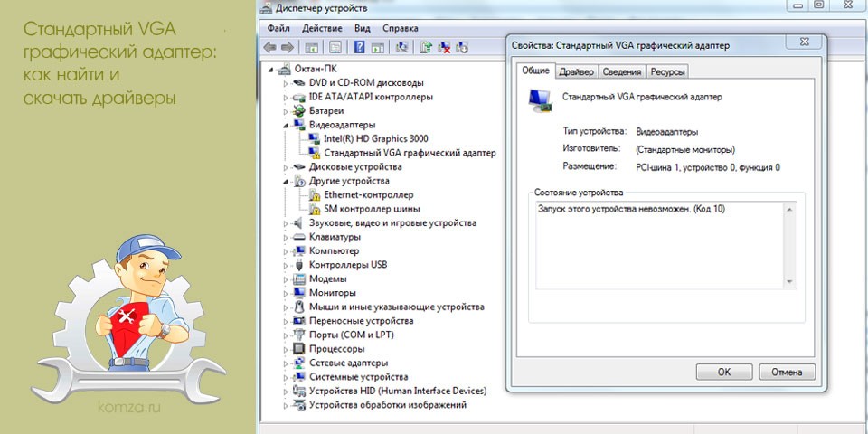868x434 pixels.
Task: Expand Дисковые устройства
Action: (287, 166)
